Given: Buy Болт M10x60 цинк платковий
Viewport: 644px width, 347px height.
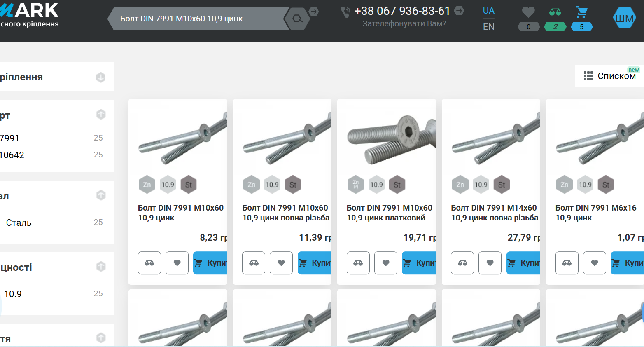Looking at the screenshot, I should point(419,263).
